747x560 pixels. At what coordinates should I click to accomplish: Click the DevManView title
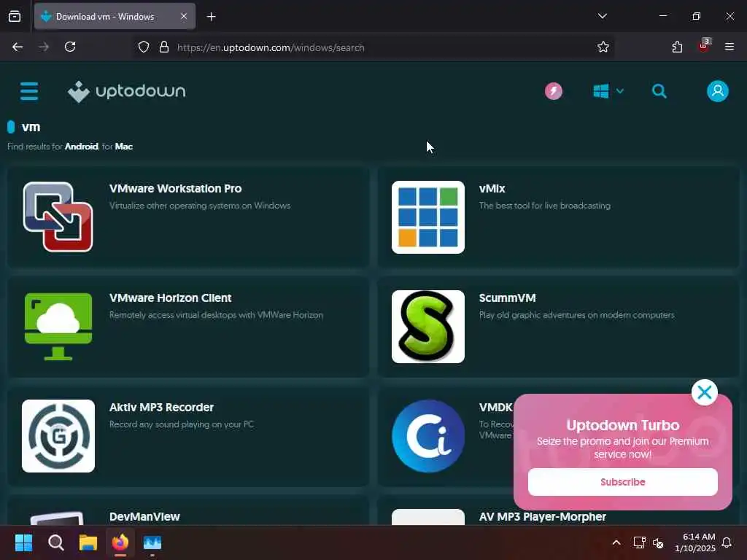(144, 517)
